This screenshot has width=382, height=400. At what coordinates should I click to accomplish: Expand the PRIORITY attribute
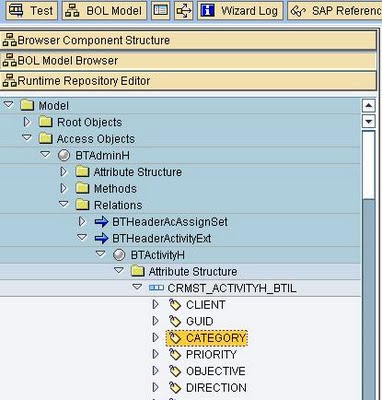pos(155,354)
